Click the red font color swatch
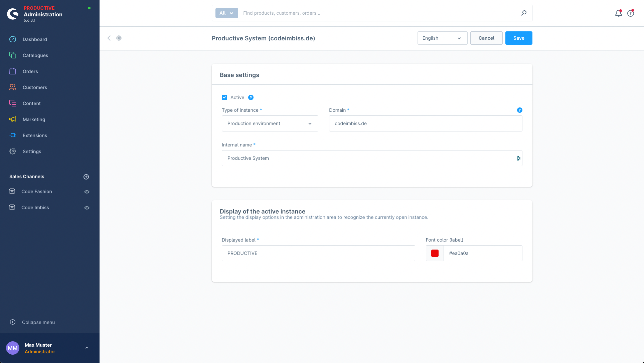 pos(435,253)
